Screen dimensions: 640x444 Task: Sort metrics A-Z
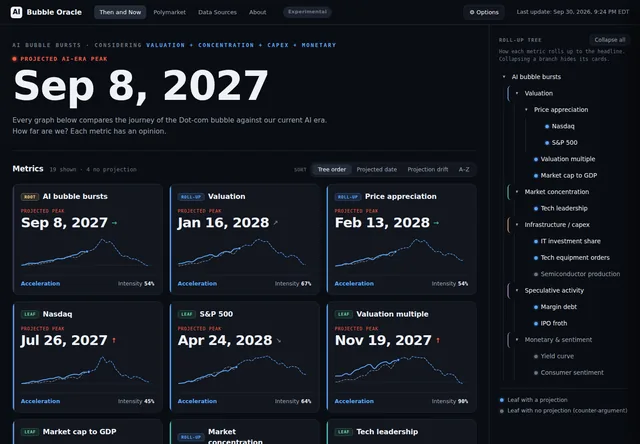(464, 169)
